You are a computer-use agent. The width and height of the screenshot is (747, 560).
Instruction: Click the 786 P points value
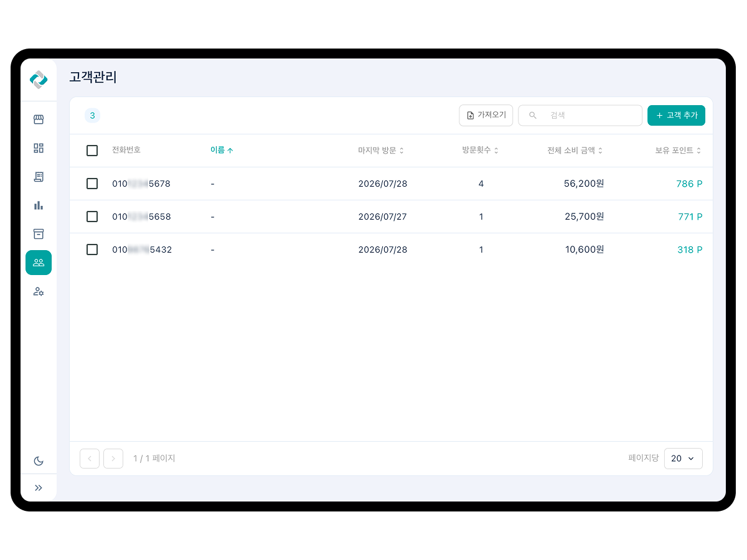pyautogui.click(x=689, y=184)
